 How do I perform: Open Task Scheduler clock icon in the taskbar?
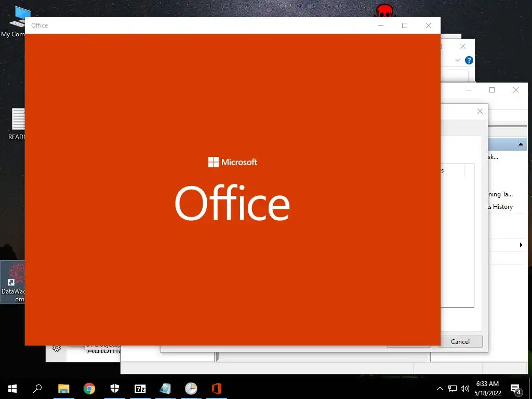191,389
